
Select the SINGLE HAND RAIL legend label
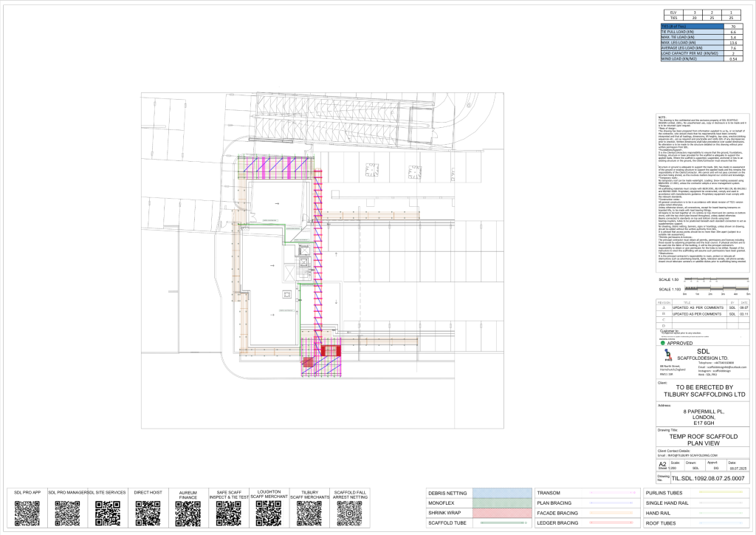[x=666, y=503]
